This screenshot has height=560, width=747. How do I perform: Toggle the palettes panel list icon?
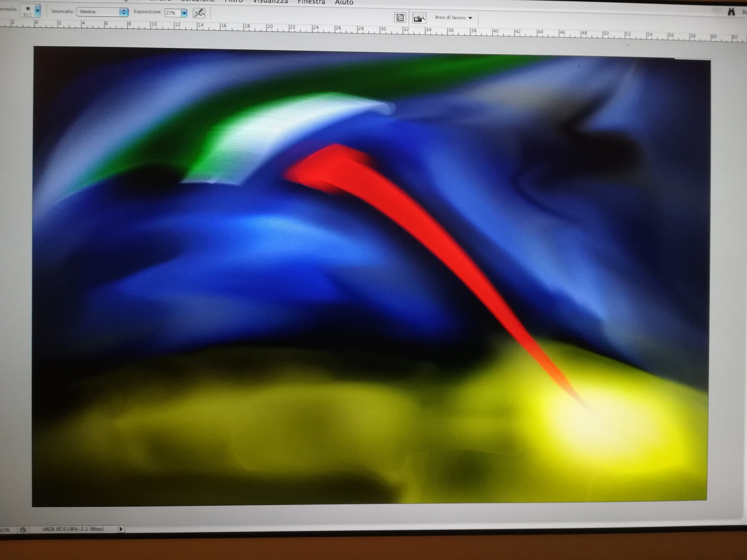pos(400,18)
